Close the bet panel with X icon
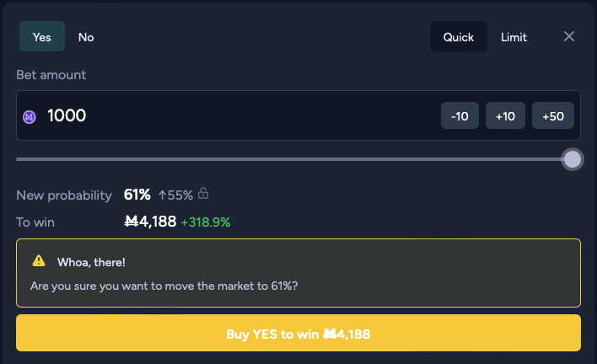 click(569, 36)
